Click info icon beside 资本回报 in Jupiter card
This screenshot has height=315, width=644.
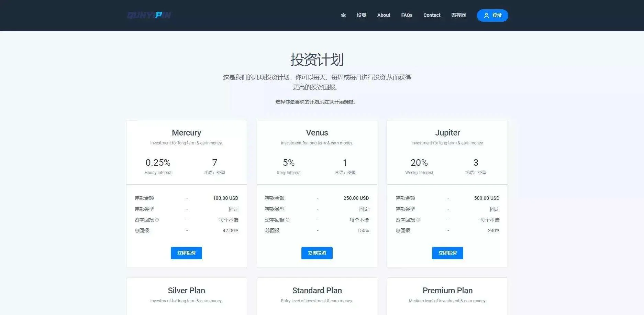click(x=418, y=220)
